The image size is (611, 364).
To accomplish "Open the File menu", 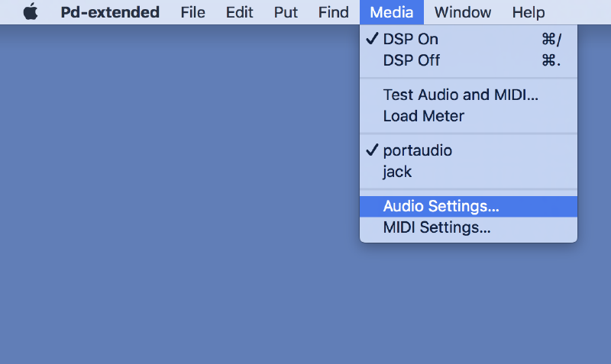I will tap(192, 12).
